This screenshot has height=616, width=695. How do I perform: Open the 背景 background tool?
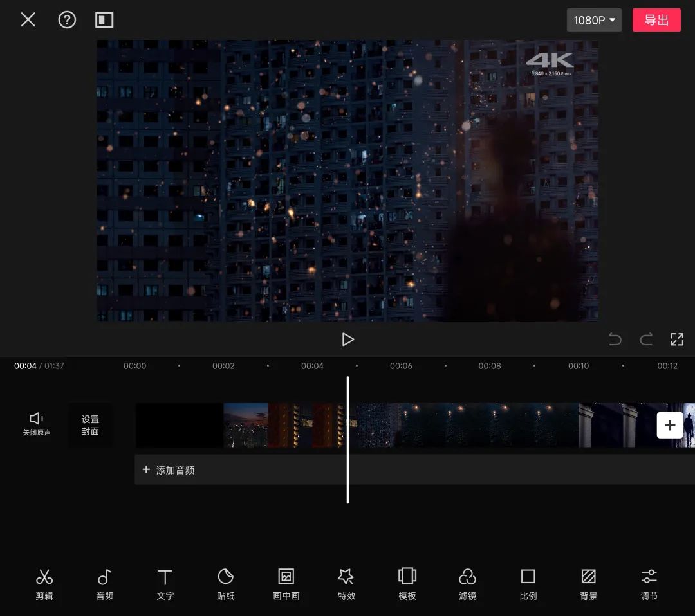(588, 584)
